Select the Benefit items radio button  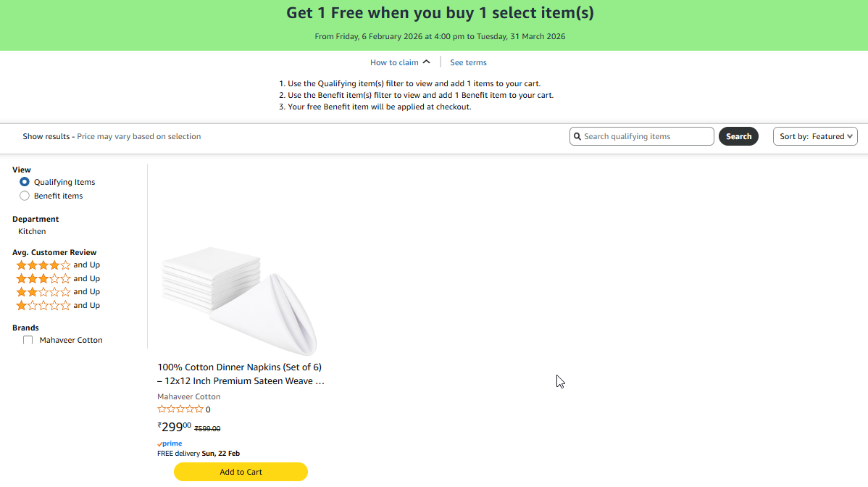(x=25, y=196)
